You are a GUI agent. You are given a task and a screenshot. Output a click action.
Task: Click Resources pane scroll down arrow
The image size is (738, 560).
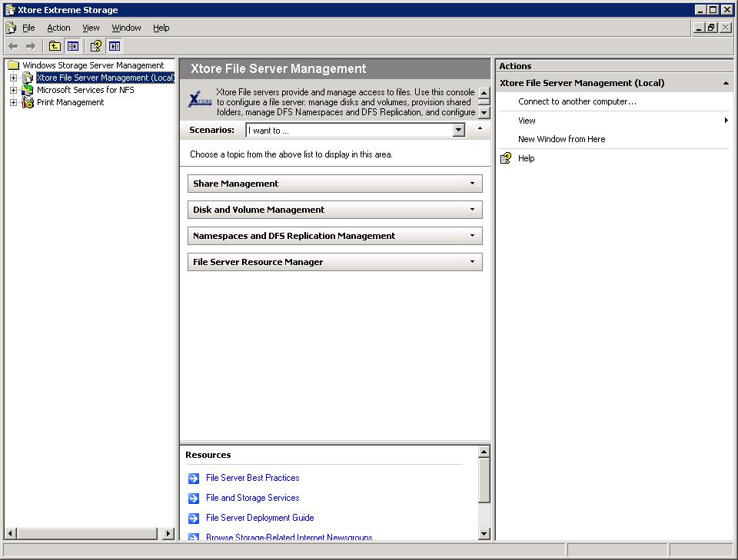484,533
